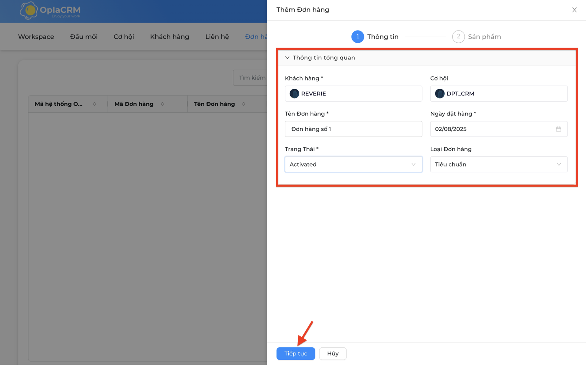Viewport: 588px width, 366px height.
Task: Close the Thêm Đơn hàng panel
Action: point(574,10)
